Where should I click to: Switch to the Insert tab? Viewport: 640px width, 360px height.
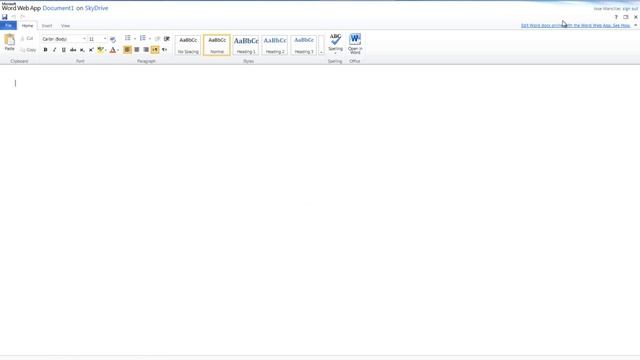click(47, 26)
